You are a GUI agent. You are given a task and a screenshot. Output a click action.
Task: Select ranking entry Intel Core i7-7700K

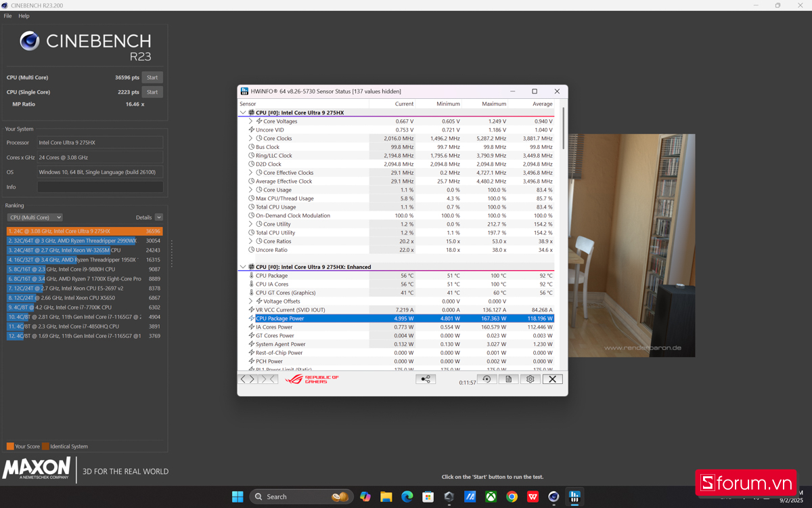(85, 307)
